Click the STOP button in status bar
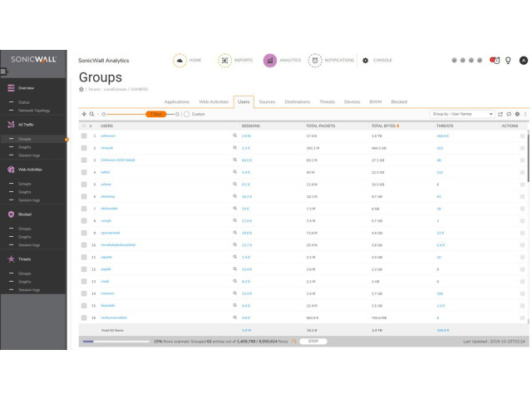The height and width of the screenshot is (399, 532). [313, 342]
